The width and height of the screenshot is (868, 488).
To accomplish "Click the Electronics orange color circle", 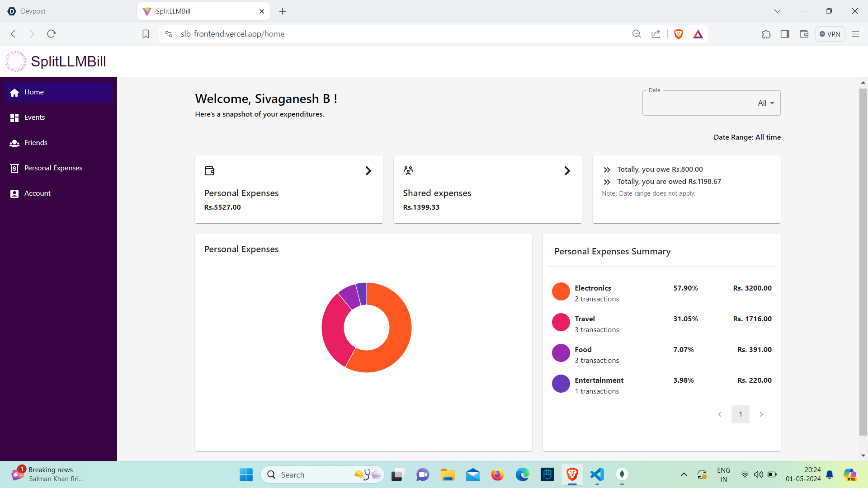I will [561, 291].
